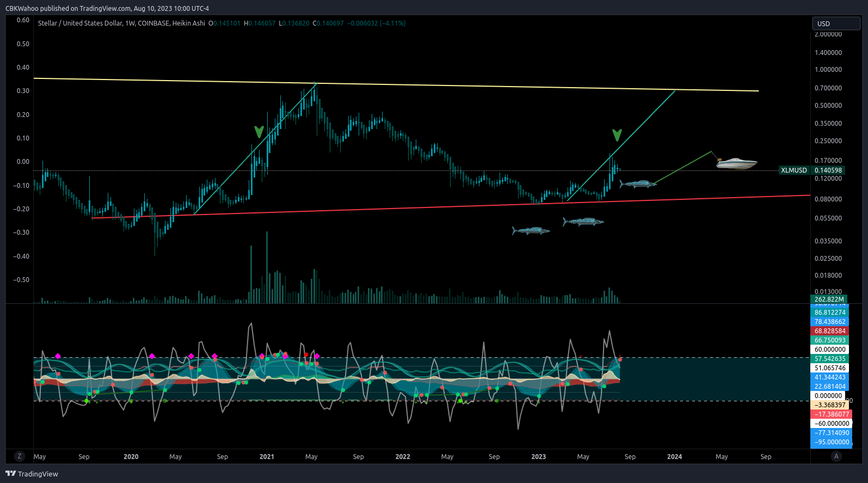Screen dimensions: 868x483
Task: Click the 2022 time axis label
Action: point(403,457)
